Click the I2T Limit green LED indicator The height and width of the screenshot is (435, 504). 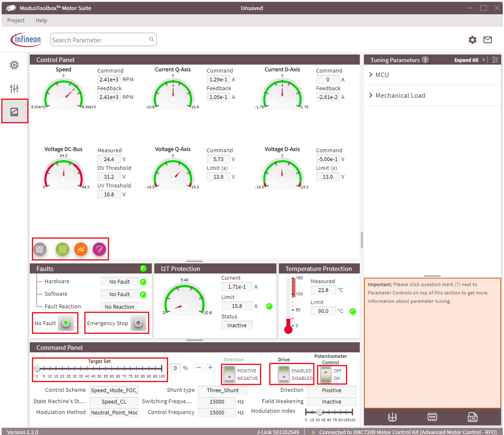tap(269, 306)
